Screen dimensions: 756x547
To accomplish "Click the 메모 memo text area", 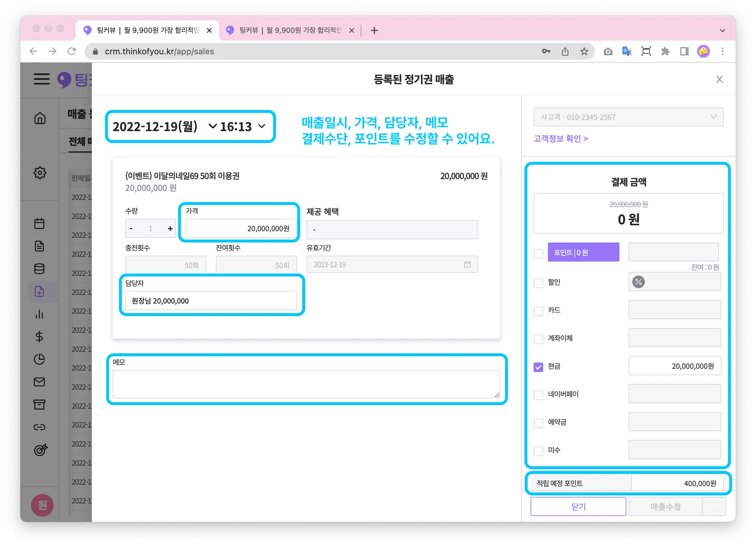I will [306, 384].
